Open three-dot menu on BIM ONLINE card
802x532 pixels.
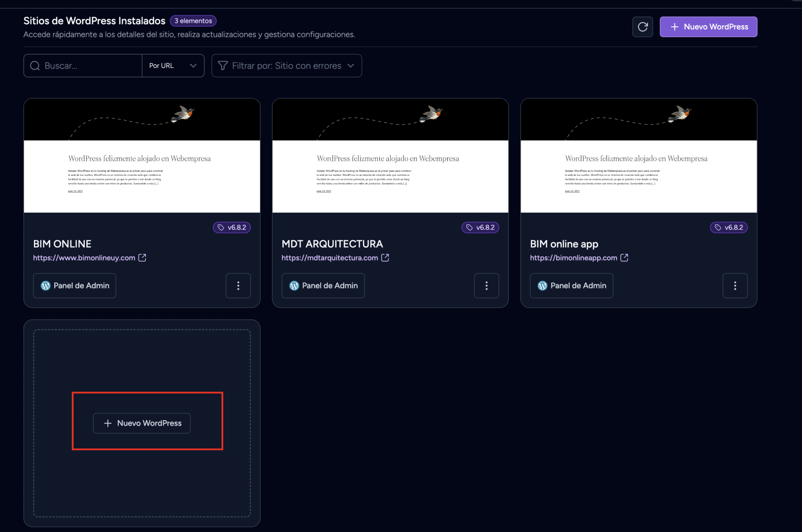click(x=238, y=286)
